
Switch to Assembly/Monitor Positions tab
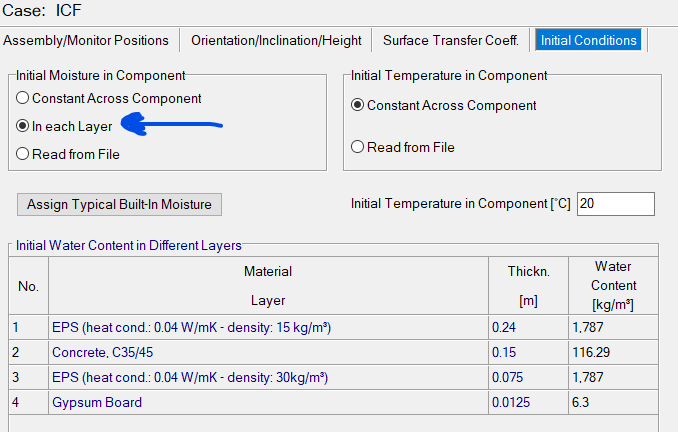pos(86,40)
